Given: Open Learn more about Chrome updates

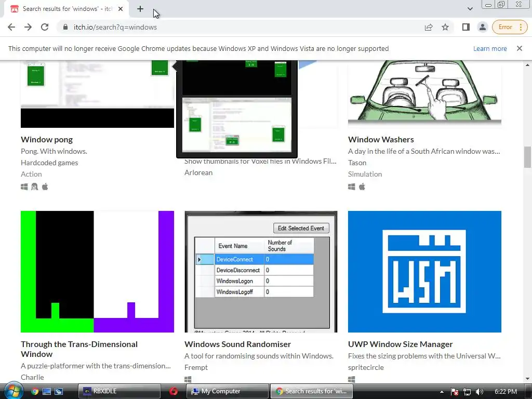Looking at the screenshot, I should pos(490,48).
